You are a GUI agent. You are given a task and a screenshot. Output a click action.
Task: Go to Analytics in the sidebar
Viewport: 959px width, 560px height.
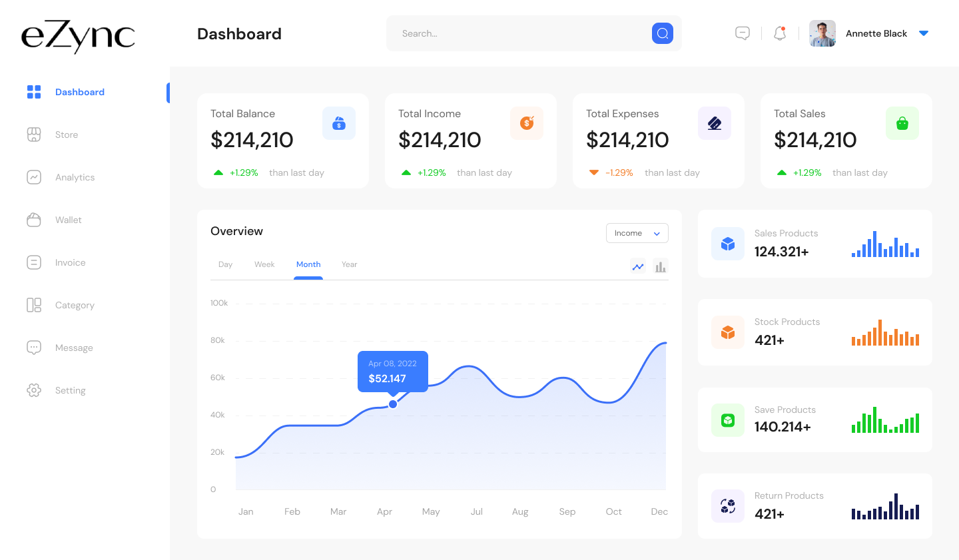(75, 177)
